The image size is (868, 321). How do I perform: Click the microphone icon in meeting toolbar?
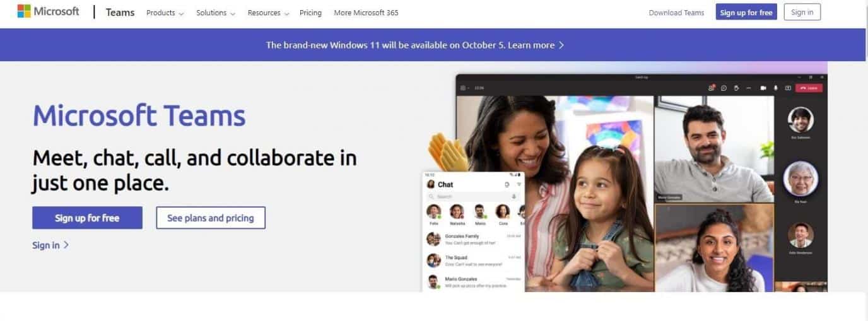click(775, 88)
